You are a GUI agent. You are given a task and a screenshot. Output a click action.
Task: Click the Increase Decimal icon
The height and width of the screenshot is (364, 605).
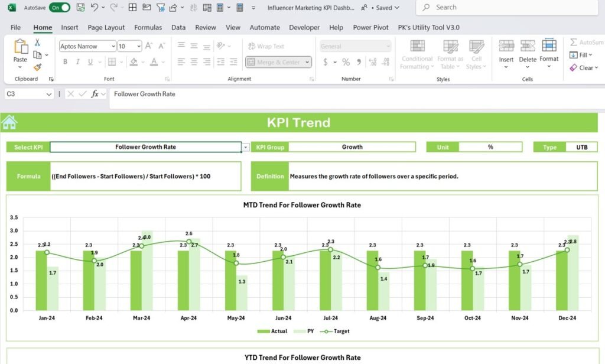click(x=374, y=61)
